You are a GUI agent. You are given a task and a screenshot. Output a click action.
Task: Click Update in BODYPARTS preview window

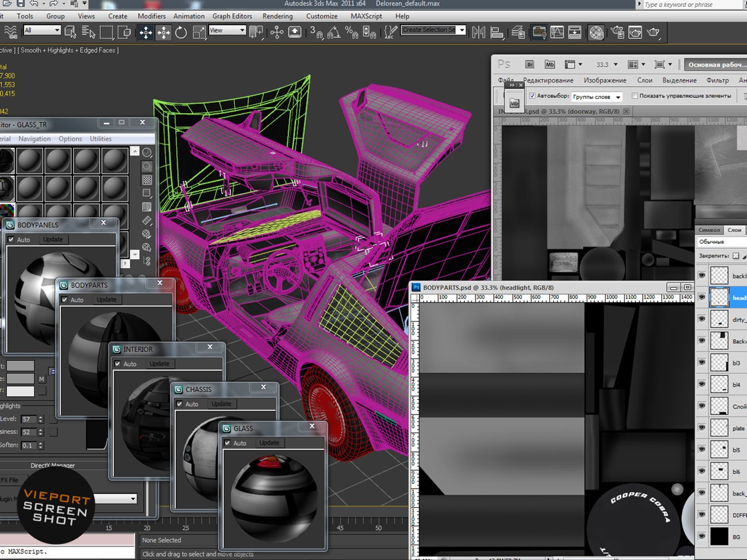[x=106, y=300]
